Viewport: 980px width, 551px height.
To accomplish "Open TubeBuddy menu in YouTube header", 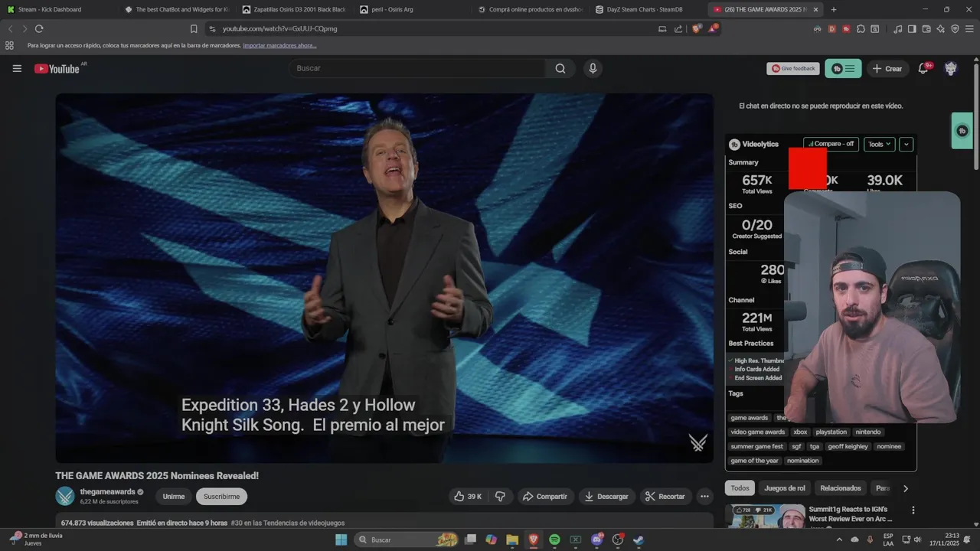I will coord(843,68).
